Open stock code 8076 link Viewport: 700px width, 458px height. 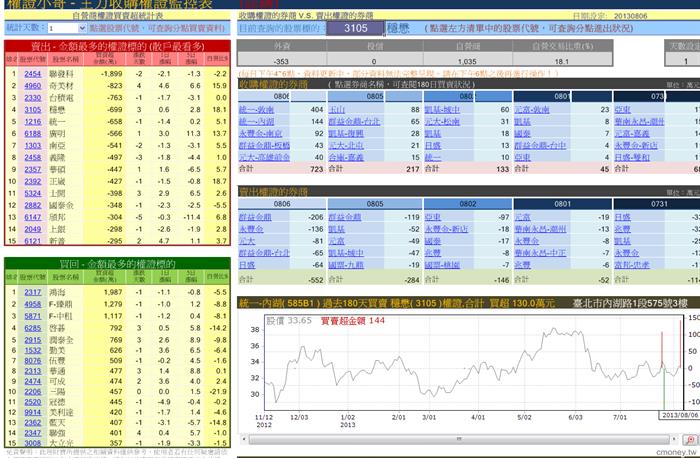point(33,361)
